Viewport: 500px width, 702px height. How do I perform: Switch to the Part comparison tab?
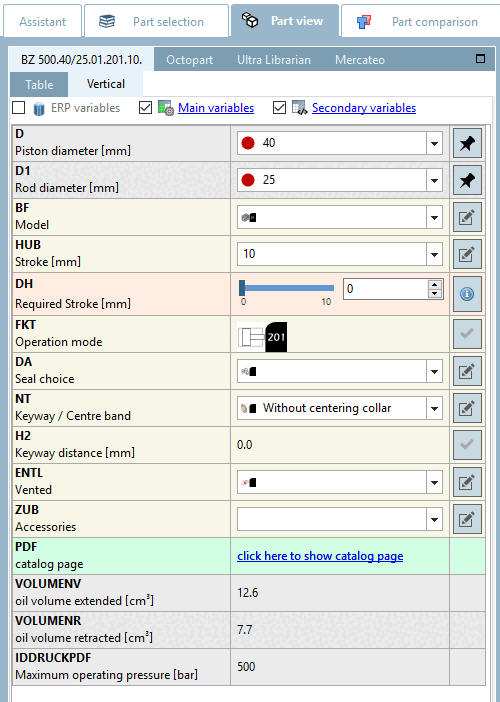[x=418, y=21]
